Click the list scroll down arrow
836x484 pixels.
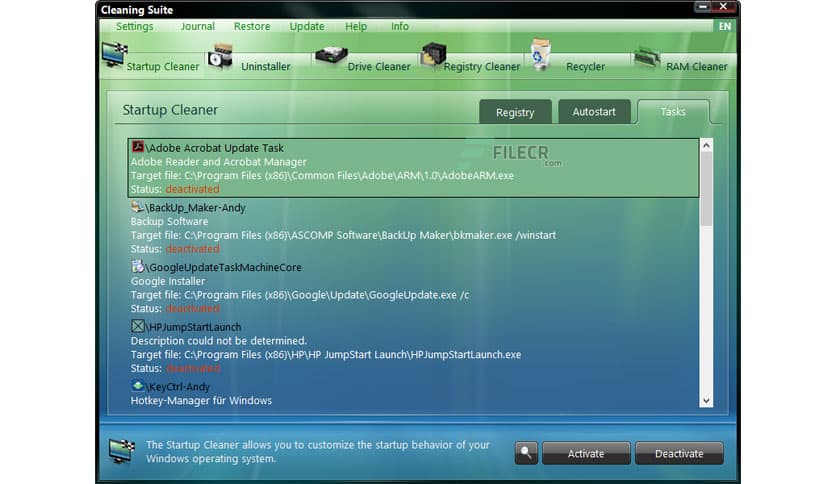(x=706, y=401)
